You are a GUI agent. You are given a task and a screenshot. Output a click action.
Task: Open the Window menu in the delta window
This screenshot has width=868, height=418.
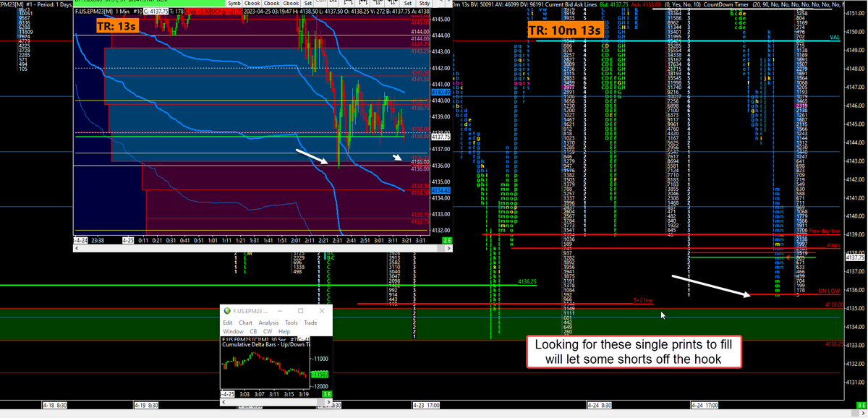(x=233, y=330)
